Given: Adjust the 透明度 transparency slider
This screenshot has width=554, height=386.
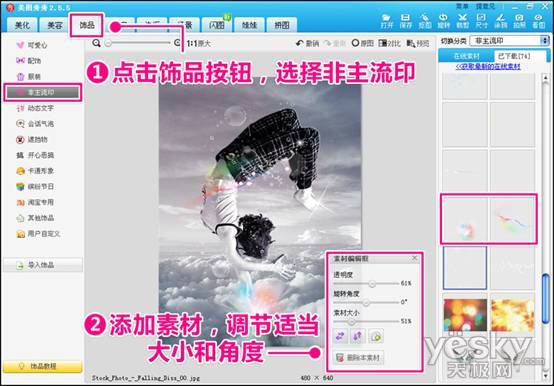Looking at the screenshot, I should [x=372, y=283].
